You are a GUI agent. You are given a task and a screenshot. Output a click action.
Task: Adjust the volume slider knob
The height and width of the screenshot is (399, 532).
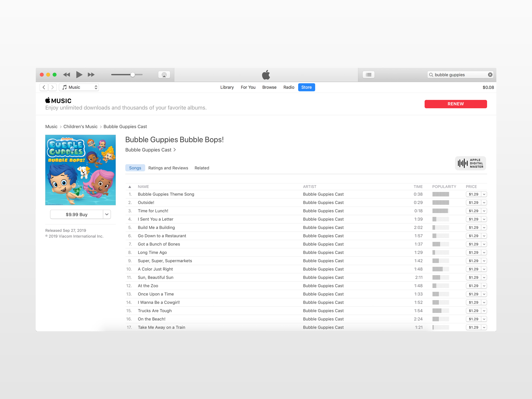[133, 75]
